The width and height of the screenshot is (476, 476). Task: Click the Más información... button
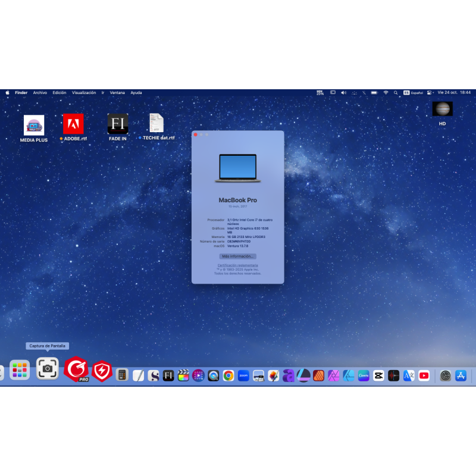click(237, 256)
